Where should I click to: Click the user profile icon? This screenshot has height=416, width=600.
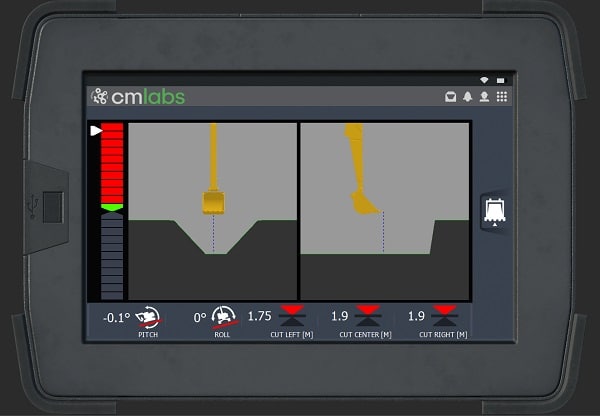tap(484, 96)
